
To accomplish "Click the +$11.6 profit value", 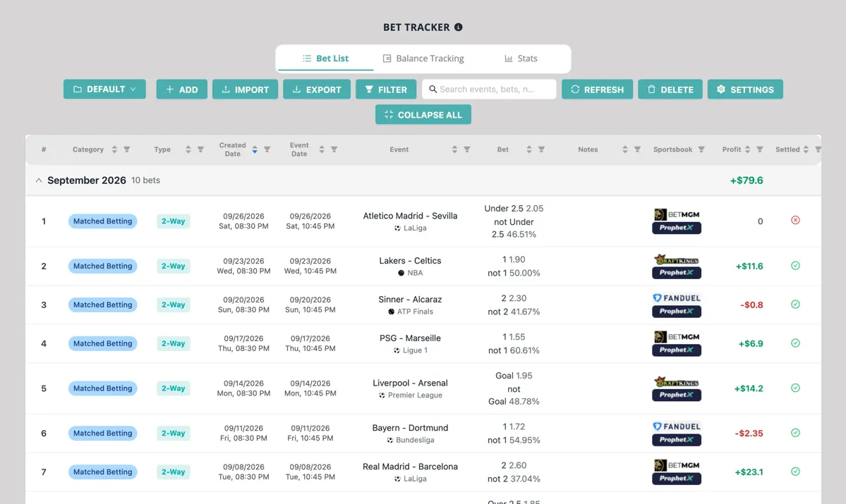I will pyautogui.click(x=749, y=266).
